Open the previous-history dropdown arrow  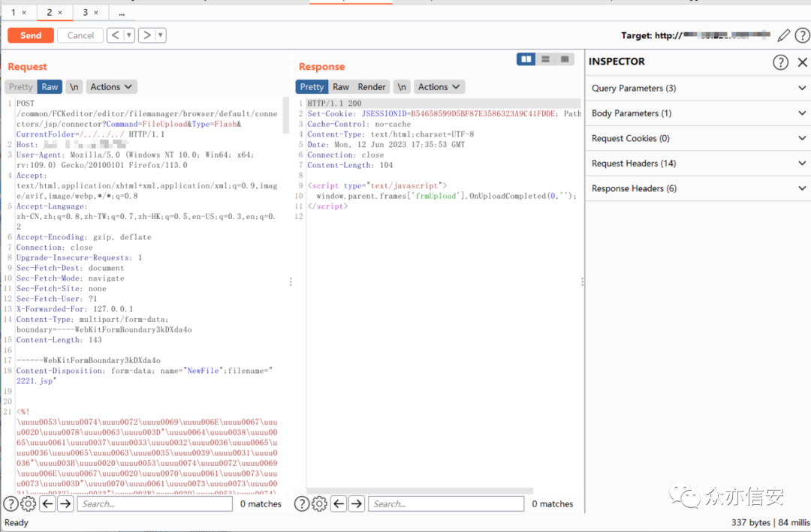click(x=129, y=35)
